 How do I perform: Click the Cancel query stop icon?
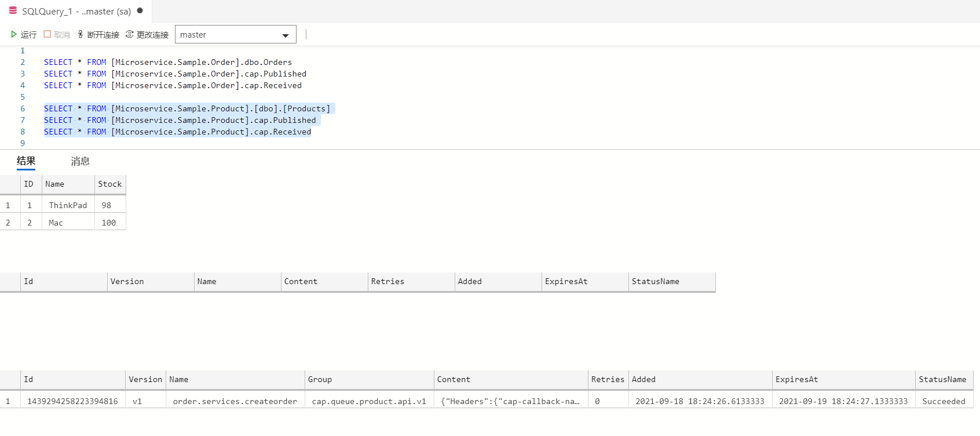pyautogui.click(x=47, y=35)
